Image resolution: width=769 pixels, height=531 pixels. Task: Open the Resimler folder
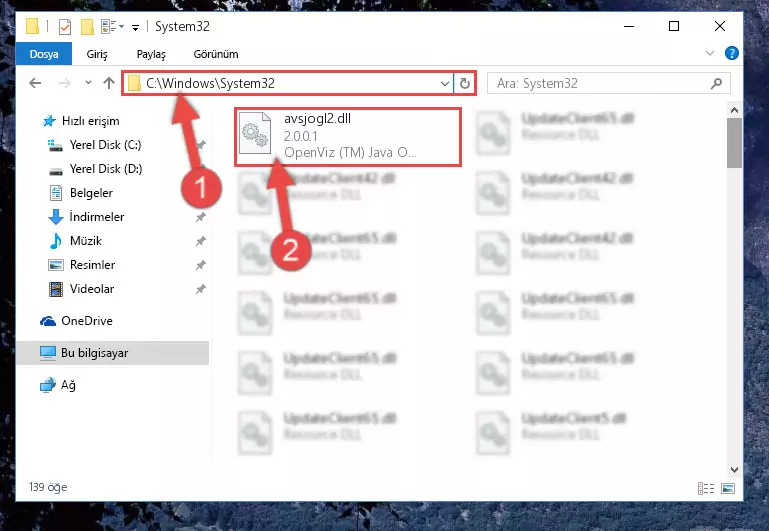coord(92,265)
